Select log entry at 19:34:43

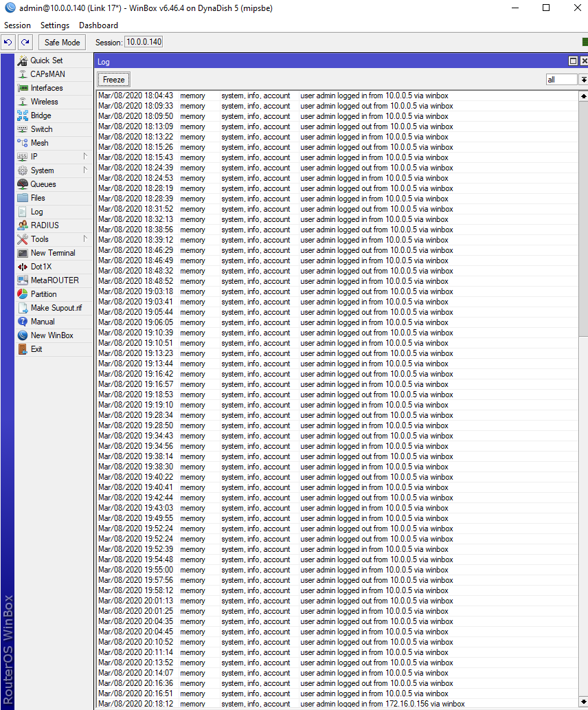(337, 436)
